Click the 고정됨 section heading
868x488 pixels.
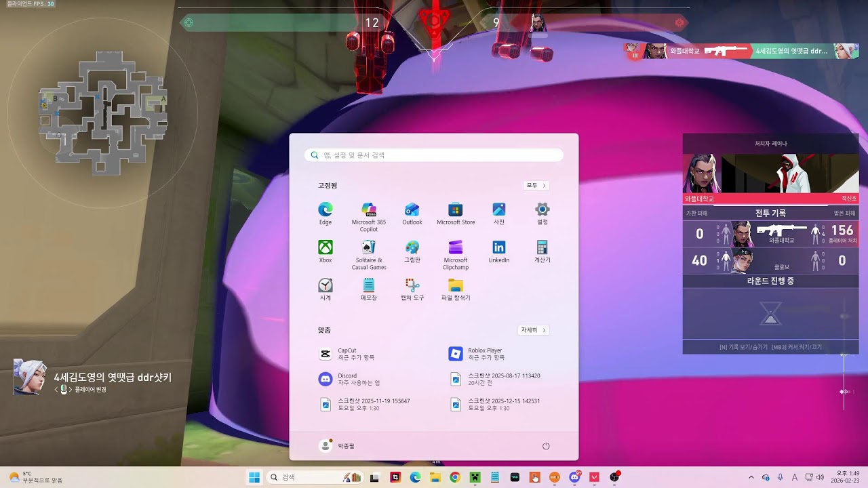(328, 185)
